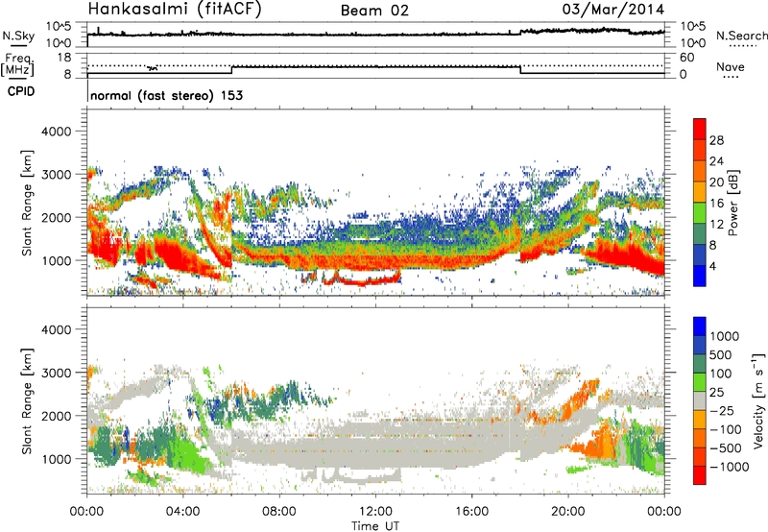The image size is (768, 532).
Task: Click the blue bottom of the power colorbar
Action: click(700, 276)
